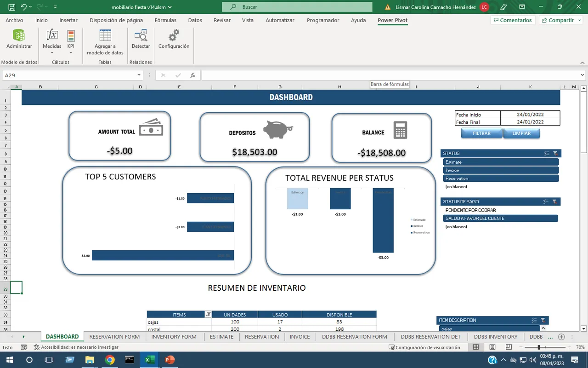The height and width of the screenshot is (368, 588).
Task: Switch to the Datos tab
Action: 195,20
